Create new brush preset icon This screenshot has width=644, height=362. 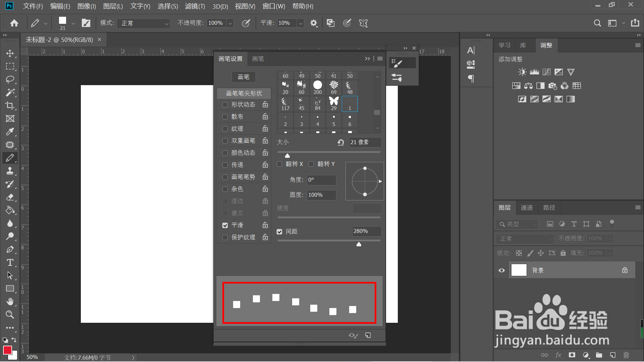[x=368, y=335]
